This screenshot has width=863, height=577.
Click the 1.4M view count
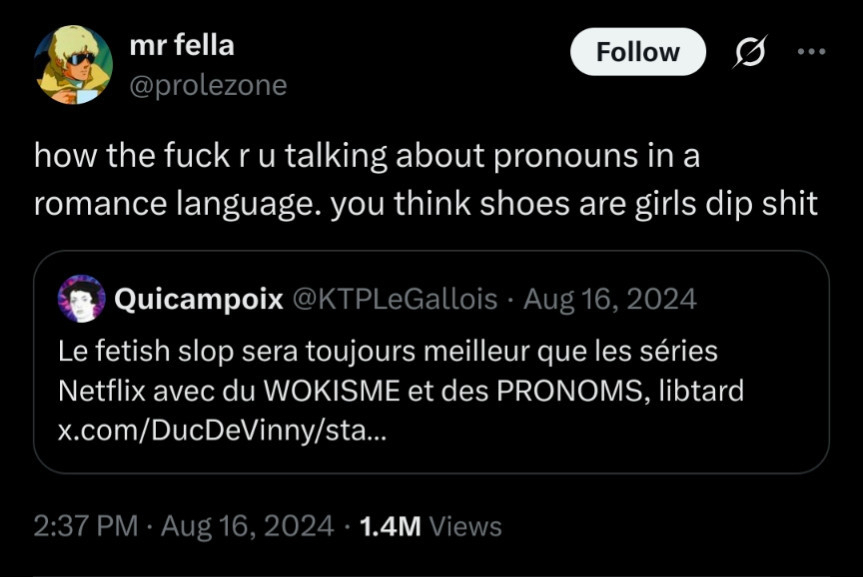click(x=391, y=526)
